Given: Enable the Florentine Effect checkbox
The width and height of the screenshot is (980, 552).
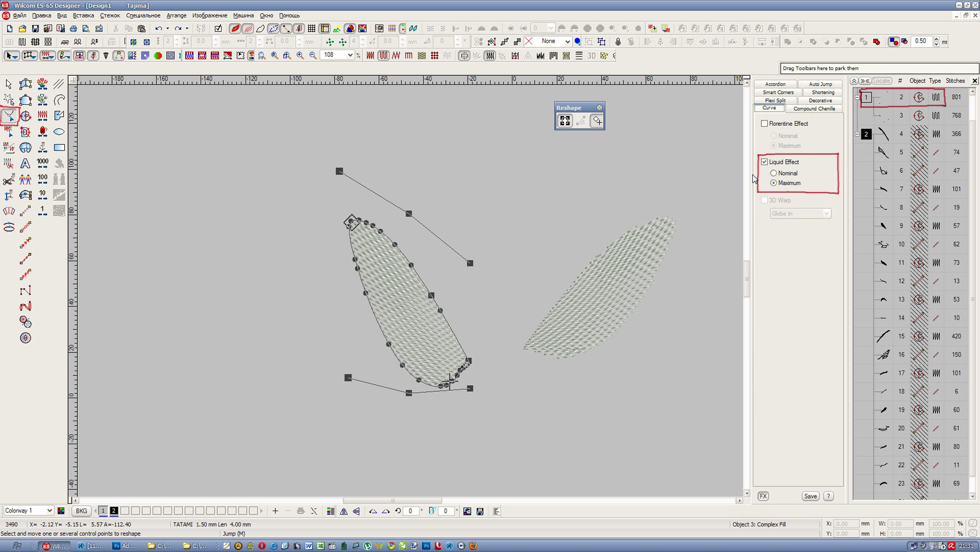Looking at the screenshot, I should click(x=764, y=124).
